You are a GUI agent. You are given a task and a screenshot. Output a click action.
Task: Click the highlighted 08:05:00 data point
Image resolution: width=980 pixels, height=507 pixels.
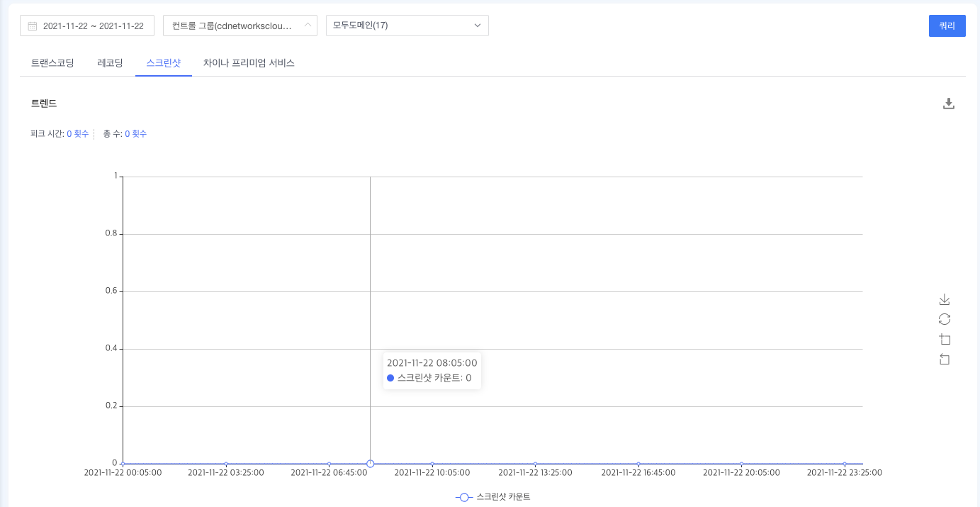tap(370, 464)
